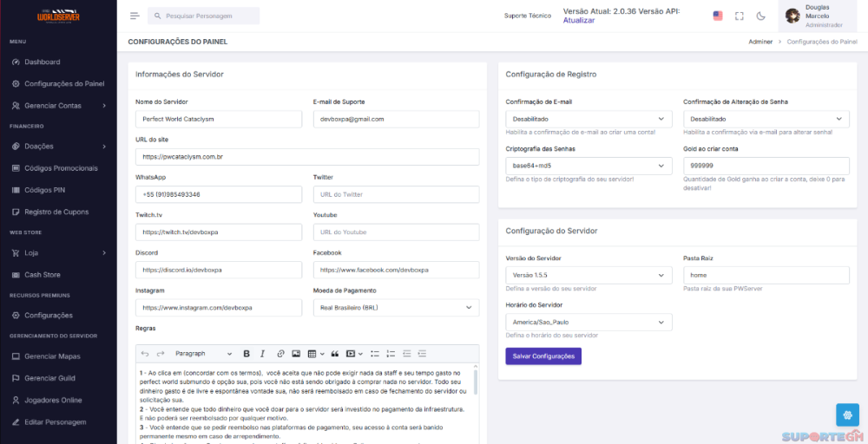Toggle bold formatting in Regras editor
This screenshot has height=444, width=868.
[247, 354]
